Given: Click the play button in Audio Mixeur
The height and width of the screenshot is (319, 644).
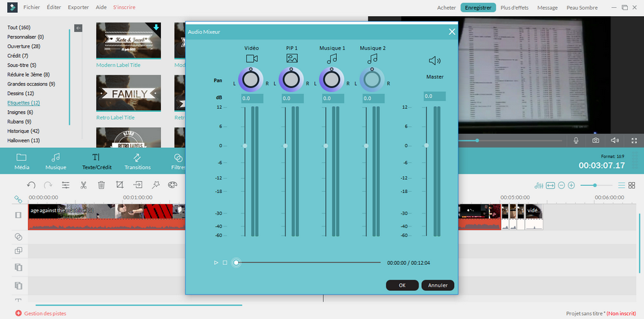Looking at the screenshot, I should click(x=216, y=262).
